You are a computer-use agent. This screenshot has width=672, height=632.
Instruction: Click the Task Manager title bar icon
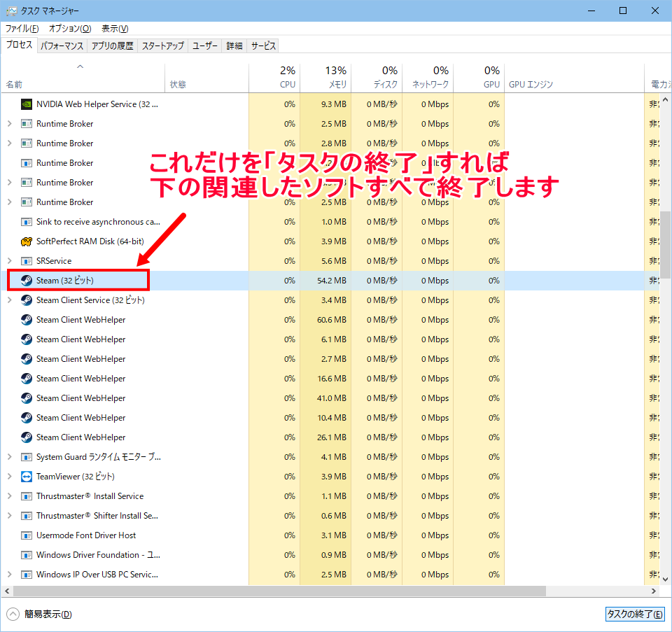tap(12, 10)
